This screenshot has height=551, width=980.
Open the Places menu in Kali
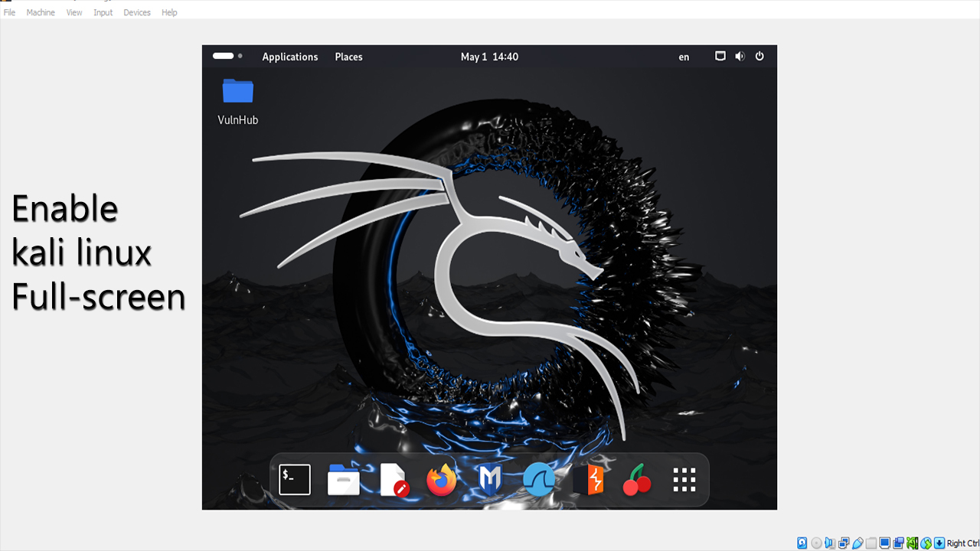coord(348,57)
